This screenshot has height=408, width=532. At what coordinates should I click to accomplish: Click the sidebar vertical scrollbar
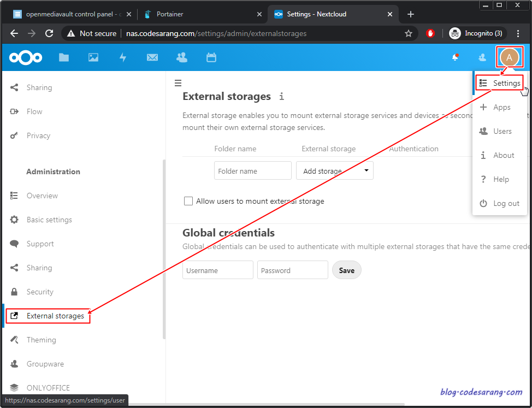pos(164,249)
